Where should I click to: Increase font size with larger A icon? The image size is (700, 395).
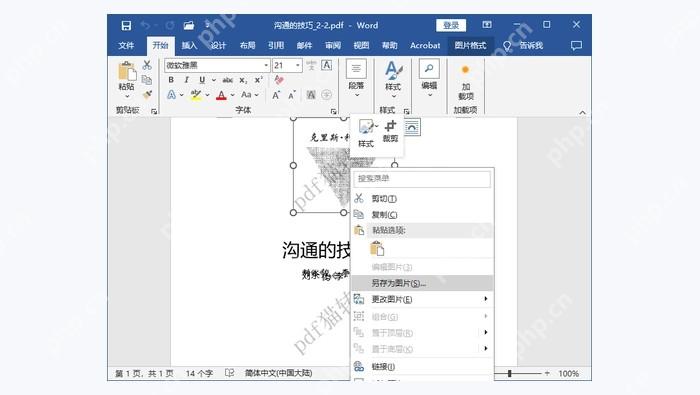(276, 95)
